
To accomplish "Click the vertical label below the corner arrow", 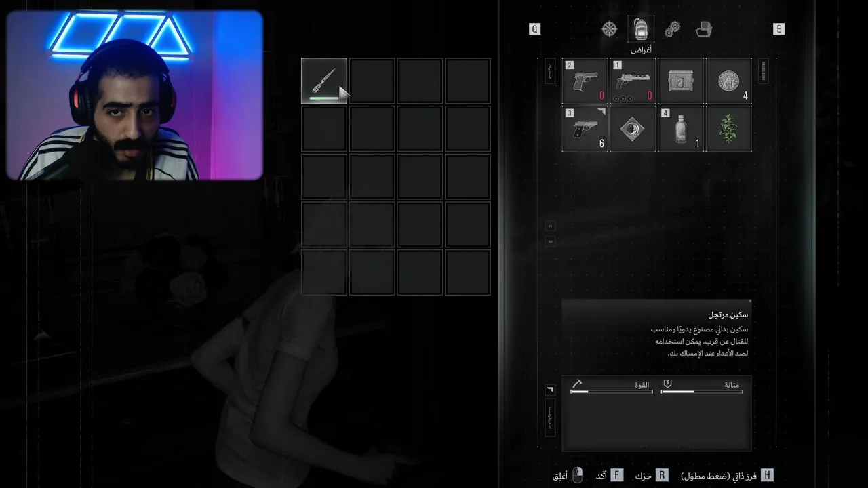I will coord(550,418).
